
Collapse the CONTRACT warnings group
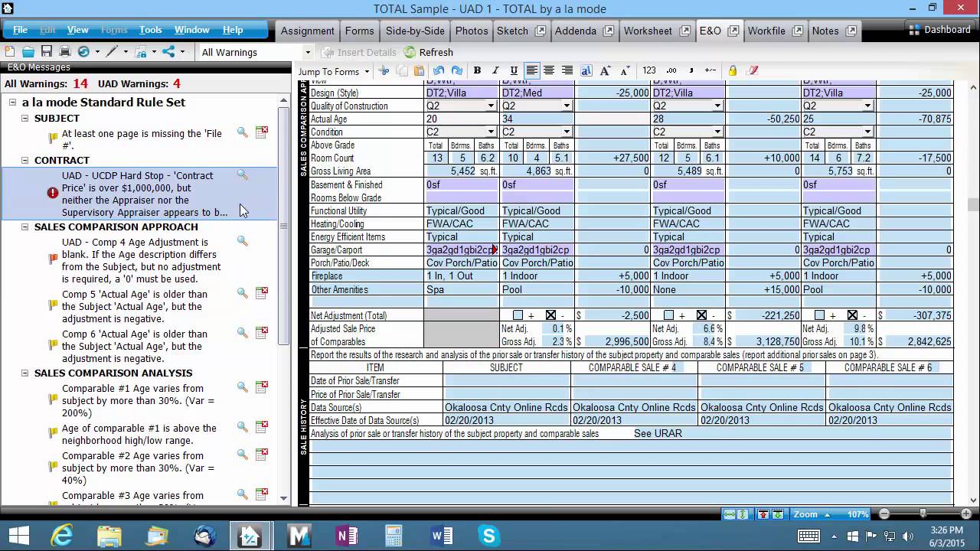tap(24, 160)
